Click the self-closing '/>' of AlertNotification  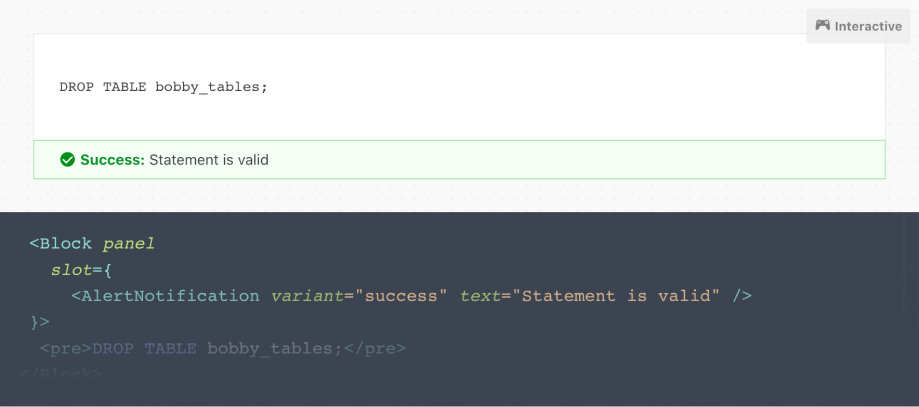742,296
